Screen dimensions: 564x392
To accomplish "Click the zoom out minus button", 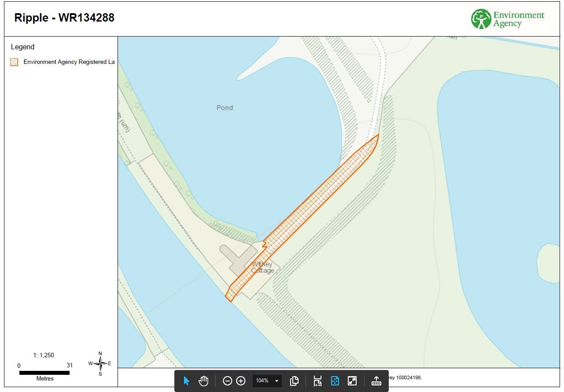I will pyautogui.click(x=227, y=381).
